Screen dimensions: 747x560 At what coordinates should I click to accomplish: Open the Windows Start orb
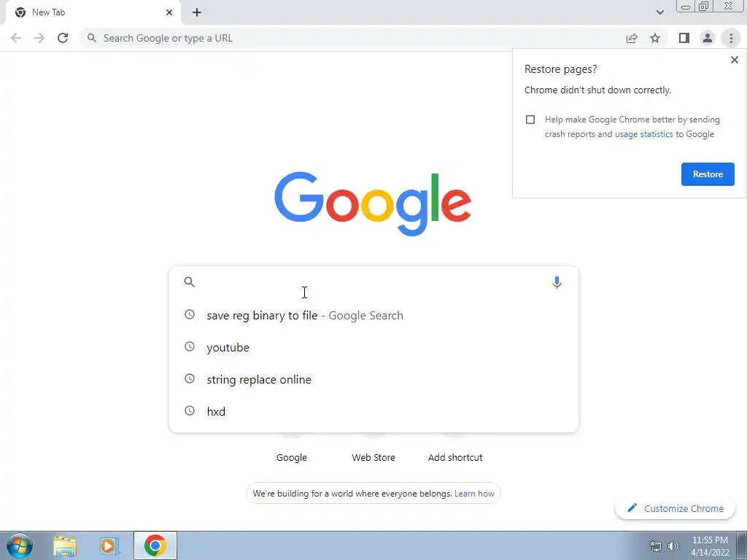click(x=20, y=545)
